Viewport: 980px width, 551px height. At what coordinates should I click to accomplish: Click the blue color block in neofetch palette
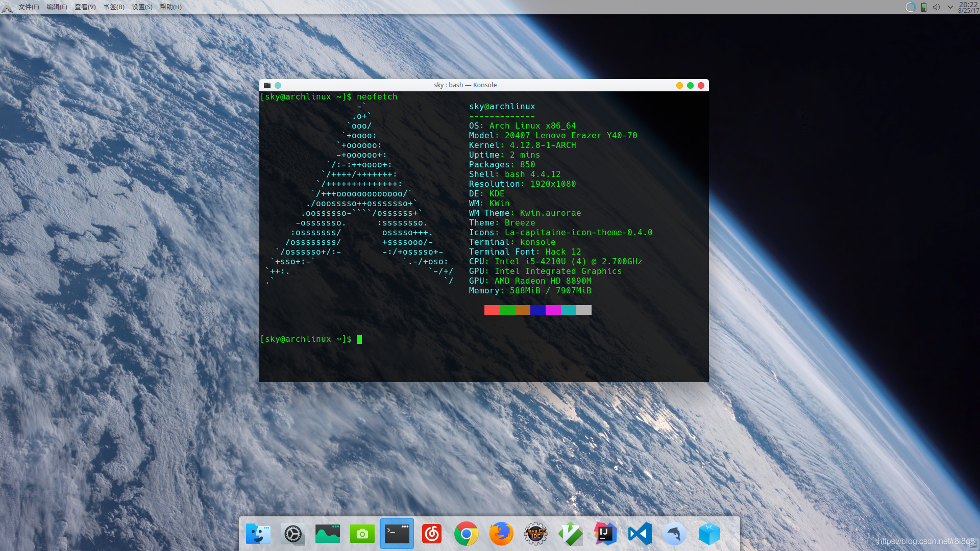point(538,310)
